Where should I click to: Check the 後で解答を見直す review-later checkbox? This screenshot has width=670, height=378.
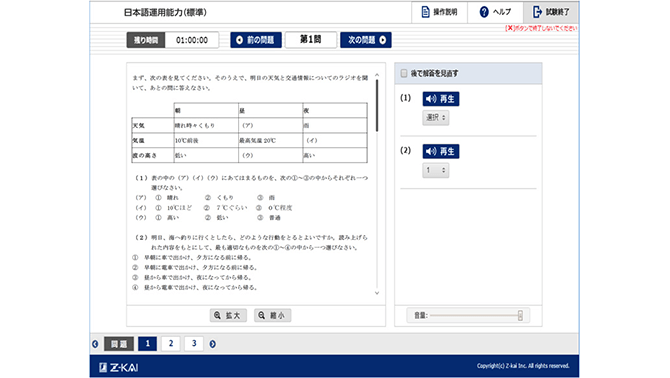click(x=404, y=73)
